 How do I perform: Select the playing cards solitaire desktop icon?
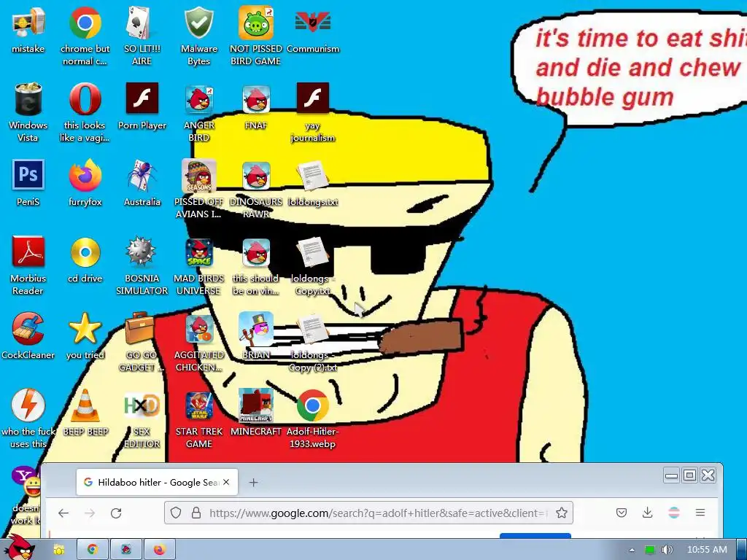coord(142,23)
